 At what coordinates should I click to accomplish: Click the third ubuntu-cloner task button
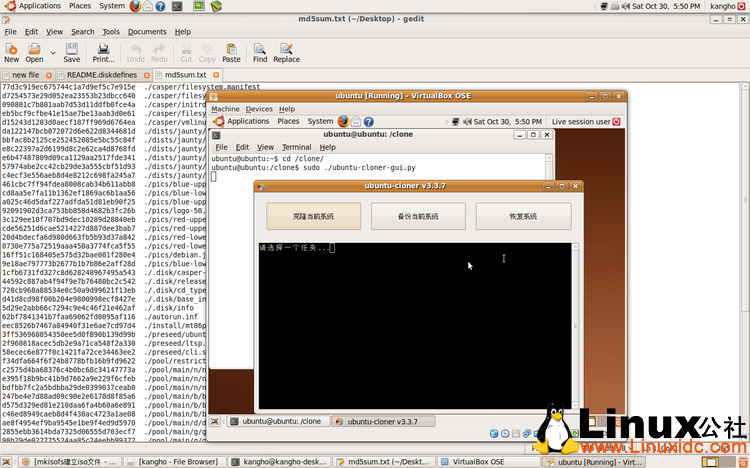(523, 216)
